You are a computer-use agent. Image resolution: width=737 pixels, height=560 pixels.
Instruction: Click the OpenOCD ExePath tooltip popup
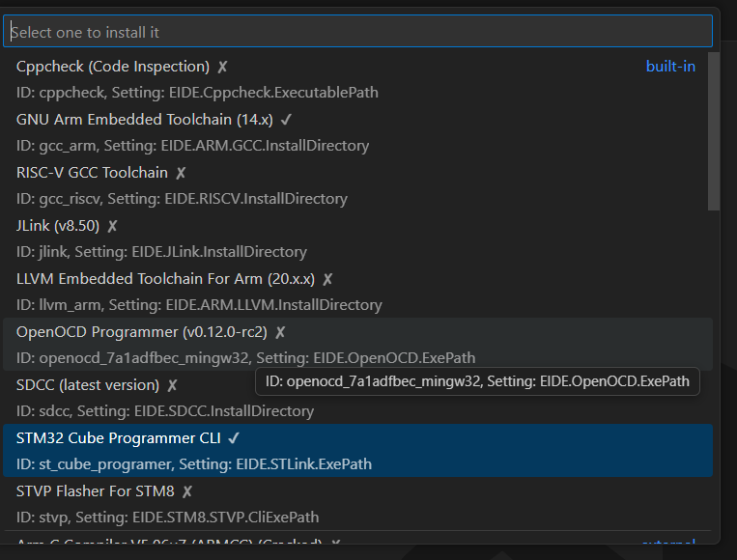477,381
